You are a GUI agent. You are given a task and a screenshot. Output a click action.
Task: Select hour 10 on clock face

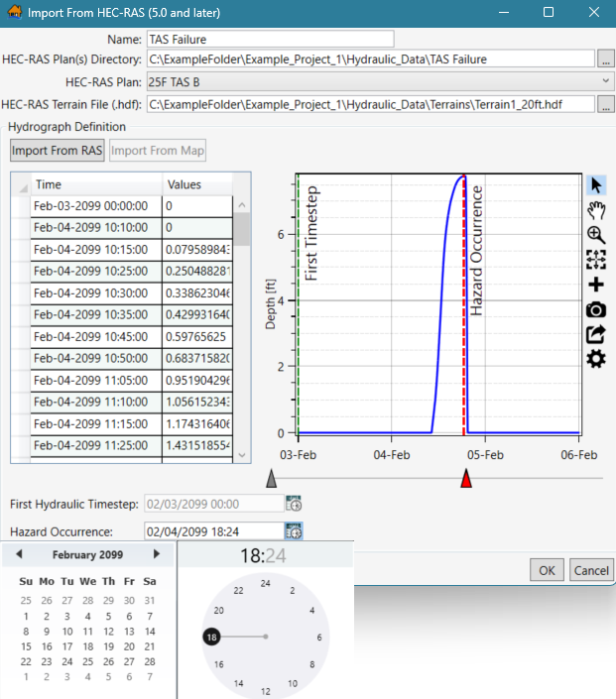tap(293, 683)
